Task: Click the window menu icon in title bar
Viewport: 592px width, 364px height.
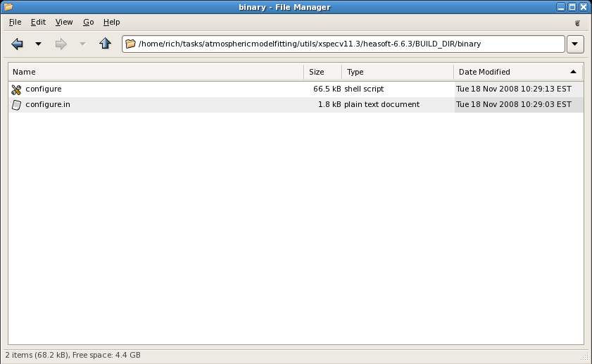Action: pos(8,7)
